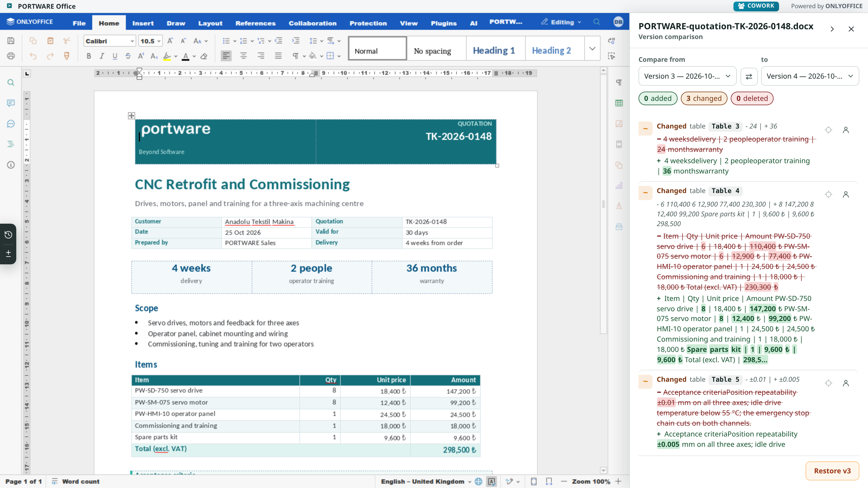868x488 pixels.
Task: Open table settings in right sidebar
Action: tap(619, 103)
